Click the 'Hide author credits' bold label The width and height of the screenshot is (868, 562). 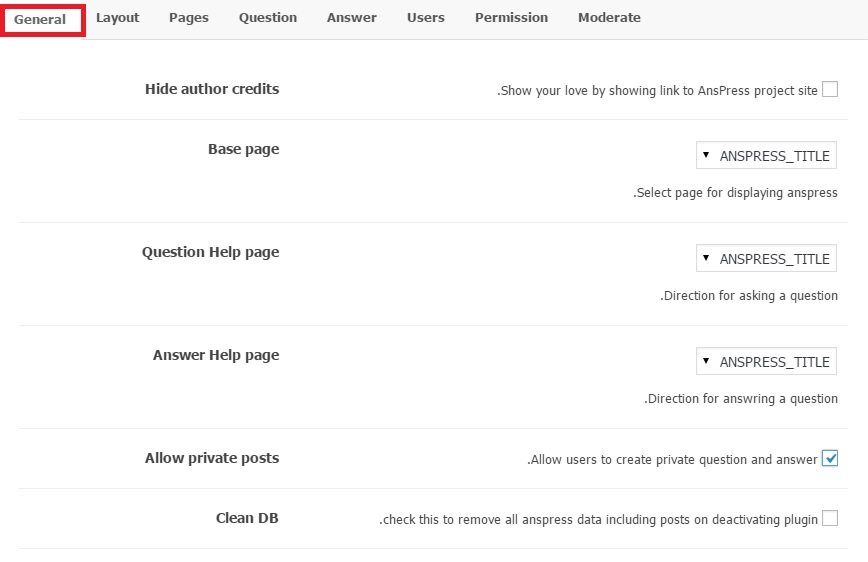point(212,89)
